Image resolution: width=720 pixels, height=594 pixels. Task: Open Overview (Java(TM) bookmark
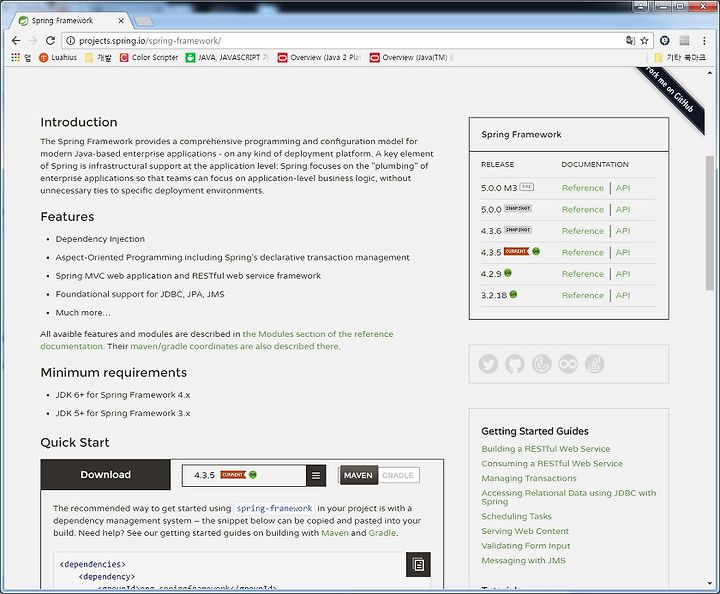(412, 57)
